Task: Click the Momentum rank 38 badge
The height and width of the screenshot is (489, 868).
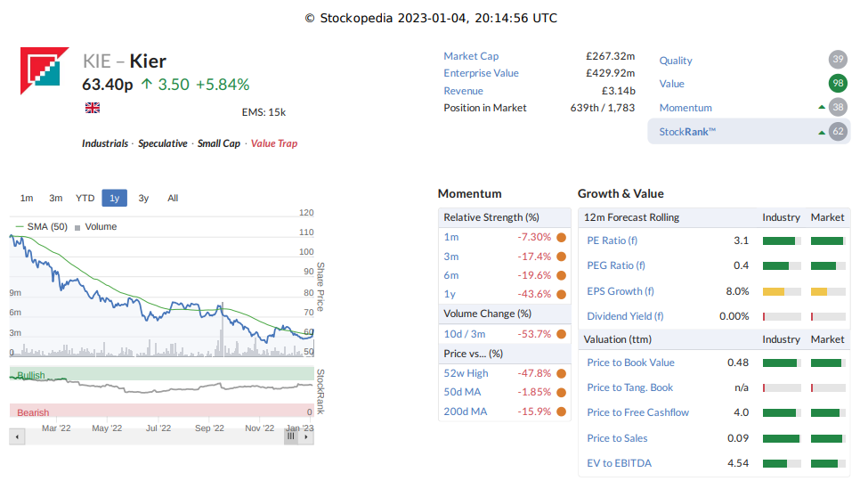Action: click(x=838, y=107)
